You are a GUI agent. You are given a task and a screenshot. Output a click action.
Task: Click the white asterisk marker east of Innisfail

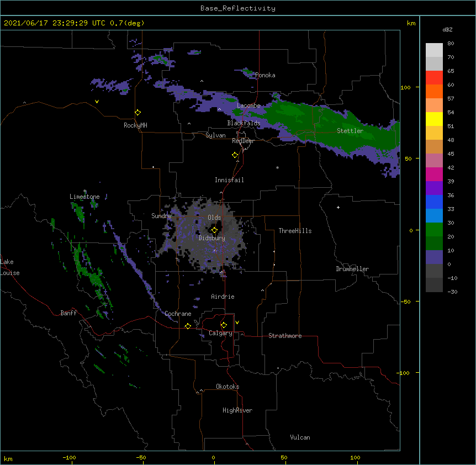coord(277,167)
